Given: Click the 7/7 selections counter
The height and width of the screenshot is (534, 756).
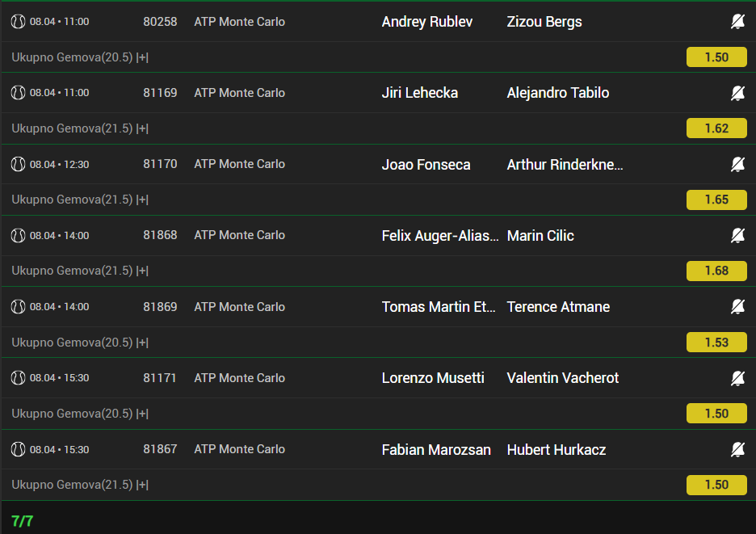Looking at the screenshot, I should coord(23,520).
